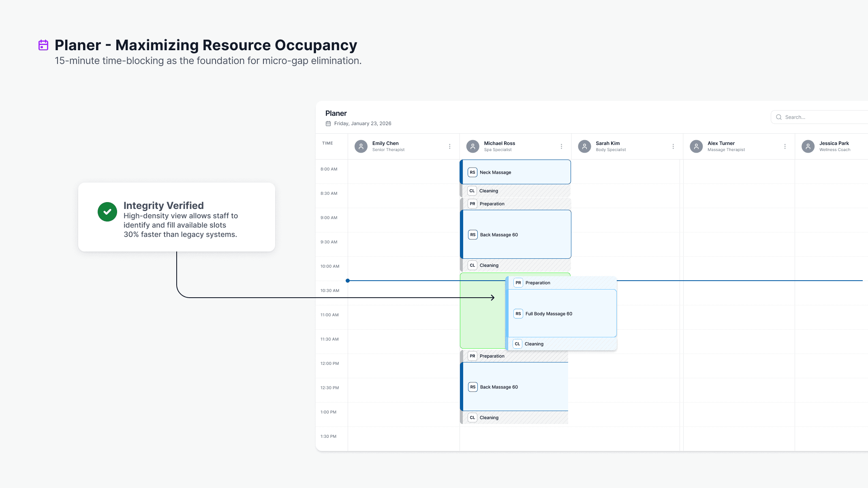Image resolution: width=868 pixels, height=488 pixels.
Task: Open Michael Ross's three-dot options menu
Action: coord(561,146)
